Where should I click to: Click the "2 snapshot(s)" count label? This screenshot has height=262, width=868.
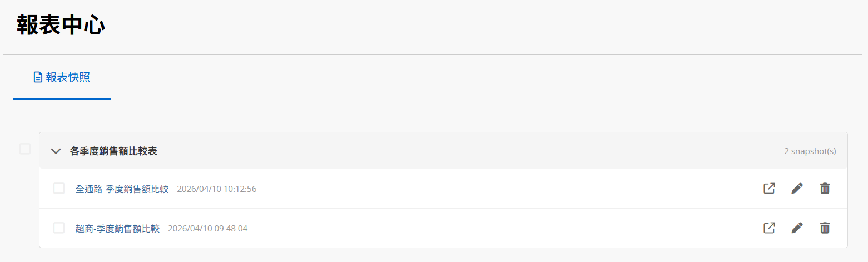[810, 151]
